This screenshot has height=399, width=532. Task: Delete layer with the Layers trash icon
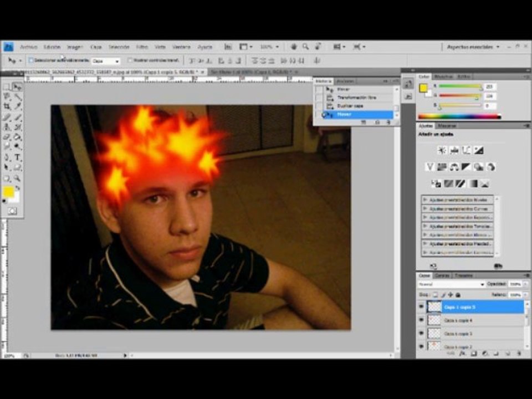pos(519,354)
